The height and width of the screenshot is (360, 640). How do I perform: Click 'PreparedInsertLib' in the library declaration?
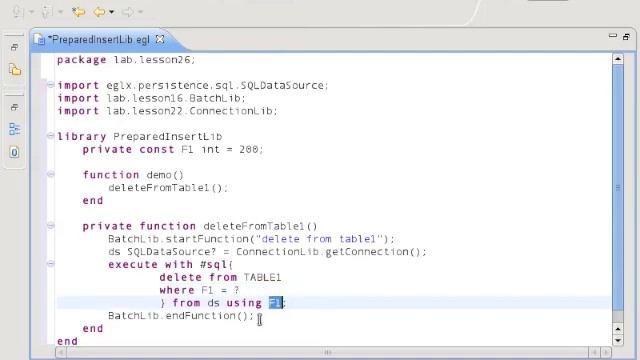(x=168, y=136)
